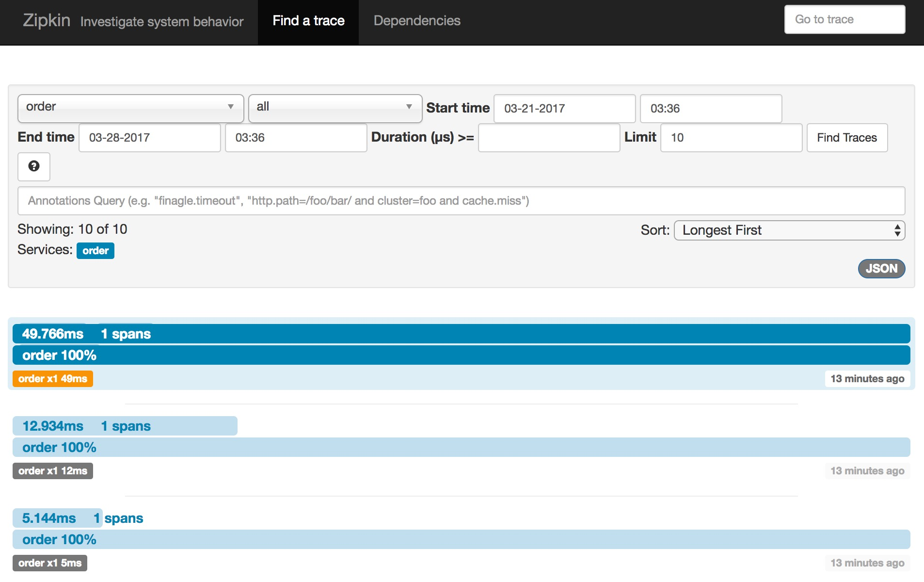Open the order service name dropdown

click(130, 108)
